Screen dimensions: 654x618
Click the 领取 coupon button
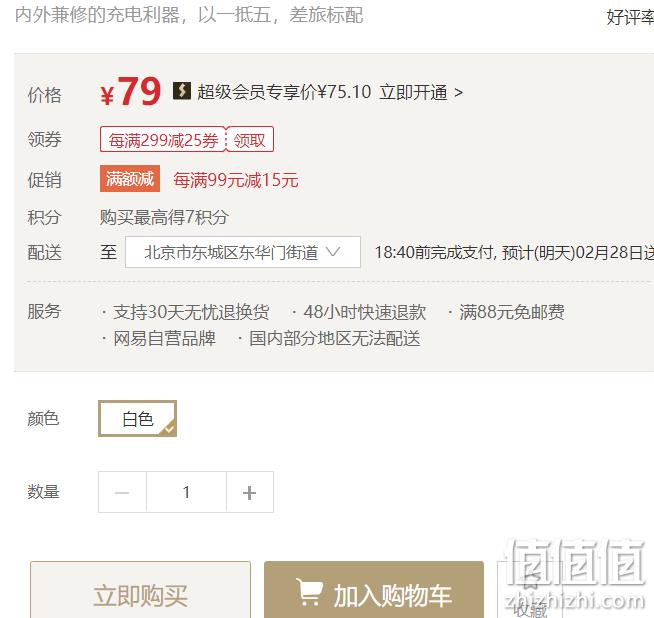pos(249,140)
